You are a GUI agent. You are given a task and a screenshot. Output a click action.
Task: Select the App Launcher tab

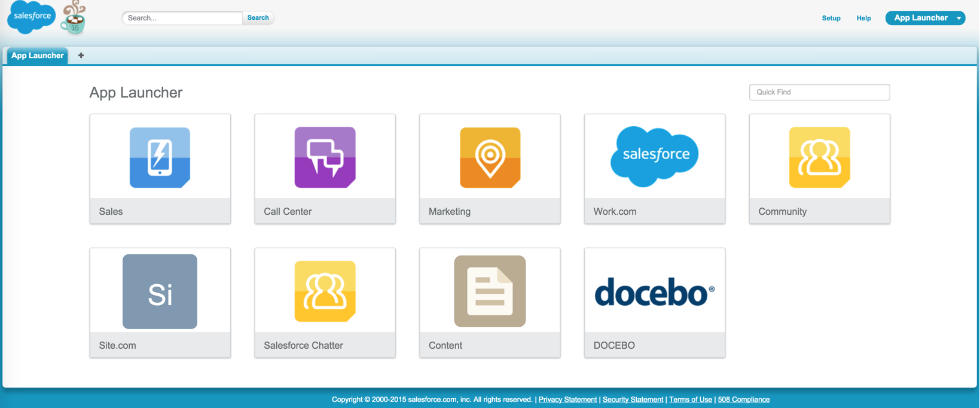point(37,56)
